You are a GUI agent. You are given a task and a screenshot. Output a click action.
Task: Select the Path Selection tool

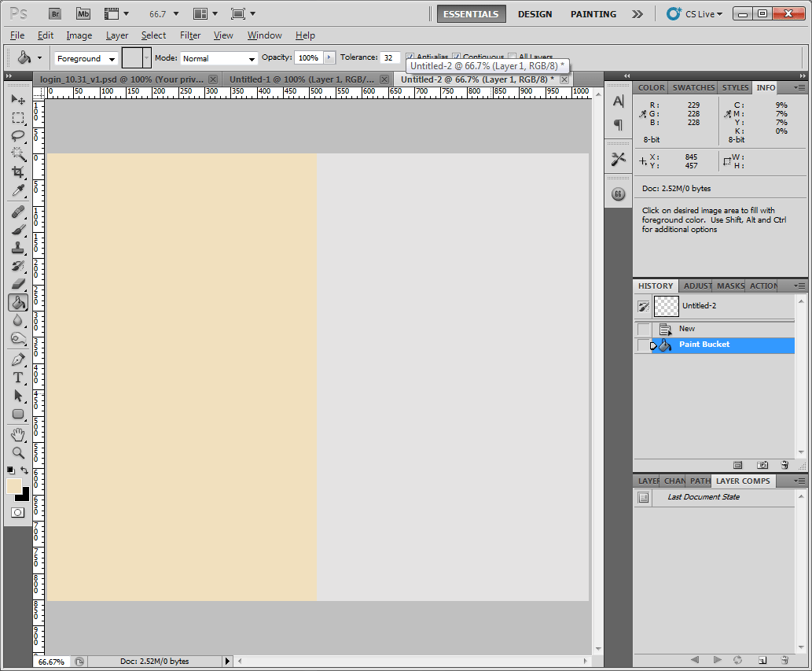(x=18, y=396)
